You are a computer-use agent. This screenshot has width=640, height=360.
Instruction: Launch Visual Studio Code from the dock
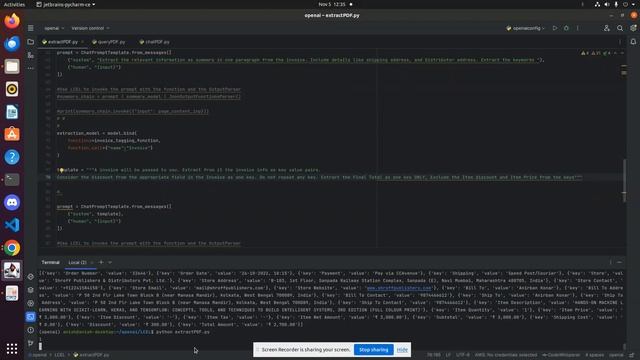tap(12, 225)
